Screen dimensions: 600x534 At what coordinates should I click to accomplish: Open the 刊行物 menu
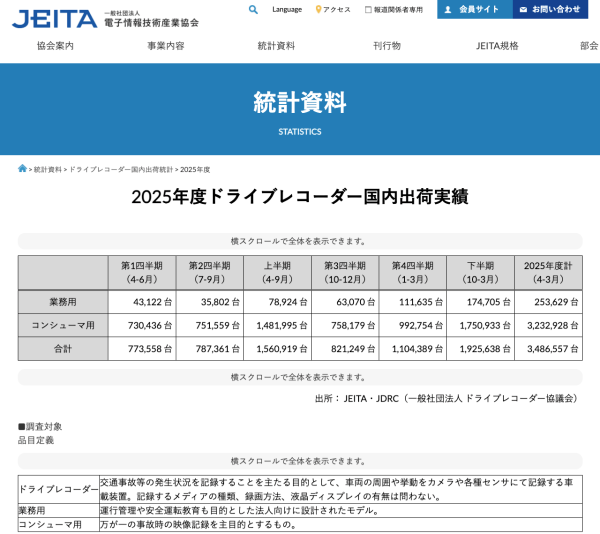click(x=387, y=46)
